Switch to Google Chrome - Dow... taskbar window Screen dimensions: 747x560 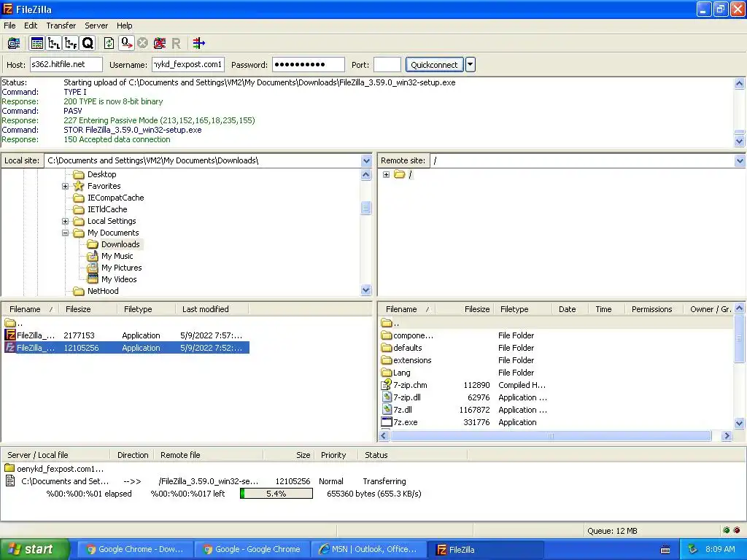[135, 550]
